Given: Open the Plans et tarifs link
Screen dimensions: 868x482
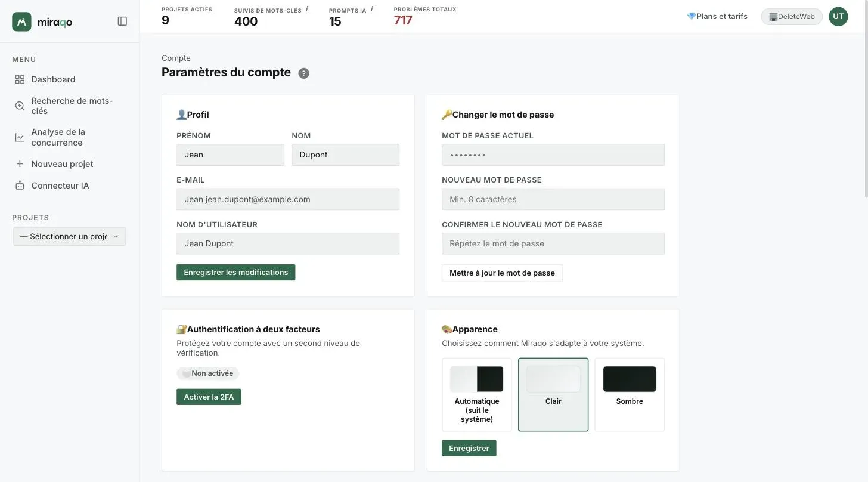Looking at the screenshot, I should point(717,16).
